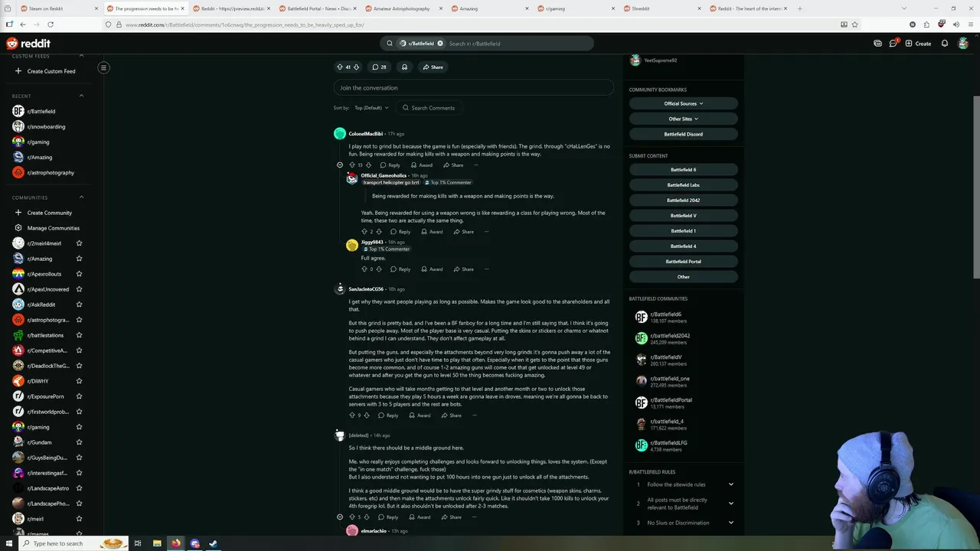This screenshot has width=980, height=551.
Task: Collapse the Recent section
Action: click(81, 96)
